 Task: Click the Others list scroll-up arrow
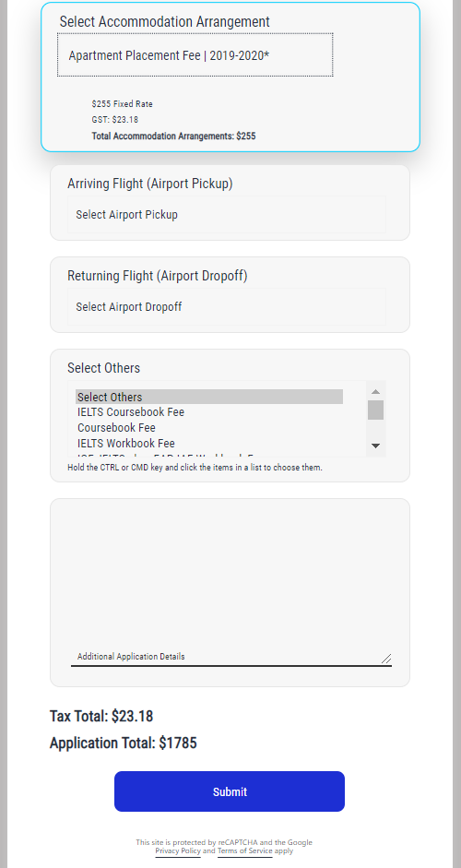pyautogui.click(x=376, y=391)
